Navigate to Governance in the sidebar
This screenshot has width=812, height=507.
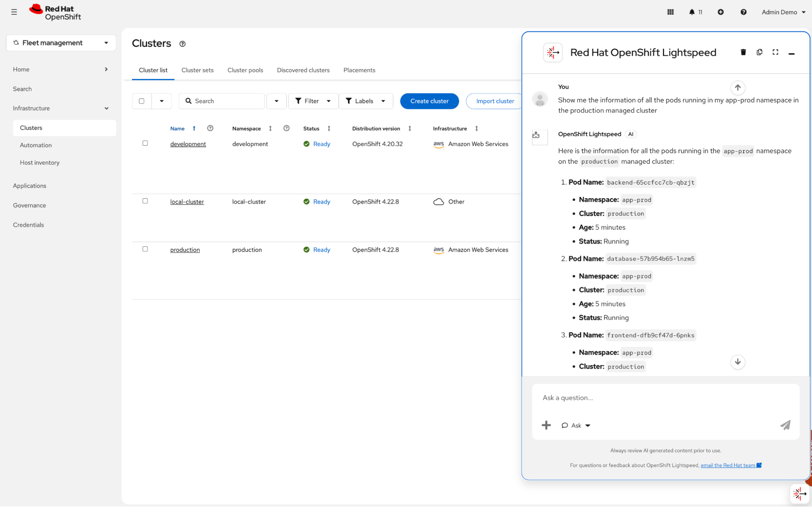coord(61,205)
